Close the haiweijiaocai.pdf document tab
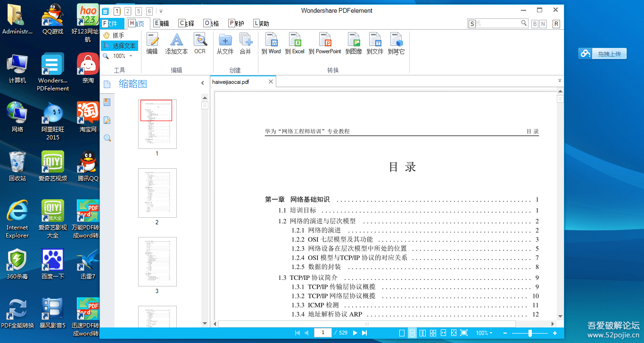Screen dimensions: 644x343 271,82
